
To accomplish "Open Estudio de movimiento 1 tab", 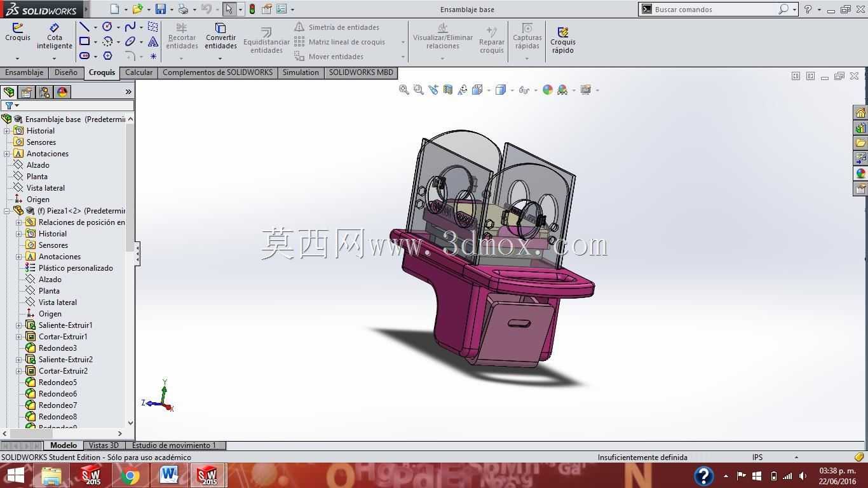I will coord(174,445).
